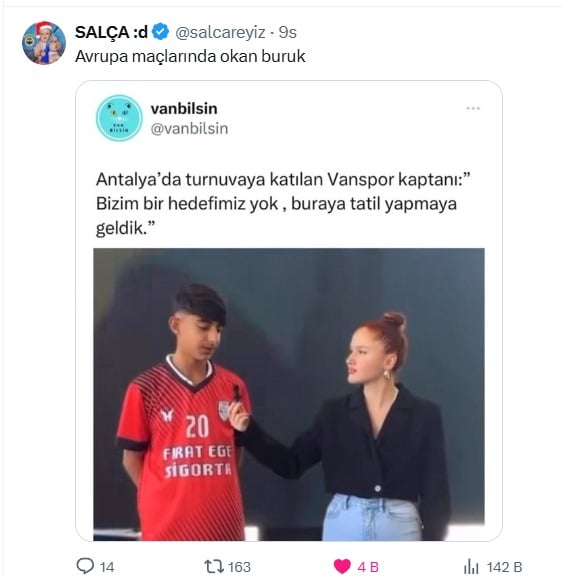Image resolution: width=562 pixels, height=576 pixels.
Task: Retweet the post using the arrows icon
Action: pos(214,566)
